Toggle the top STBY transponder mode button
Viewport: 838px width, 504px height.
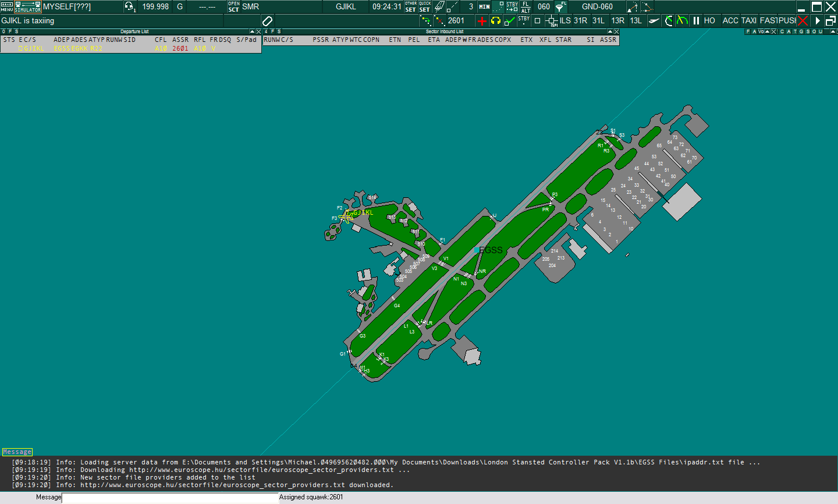tap(512, 6)
